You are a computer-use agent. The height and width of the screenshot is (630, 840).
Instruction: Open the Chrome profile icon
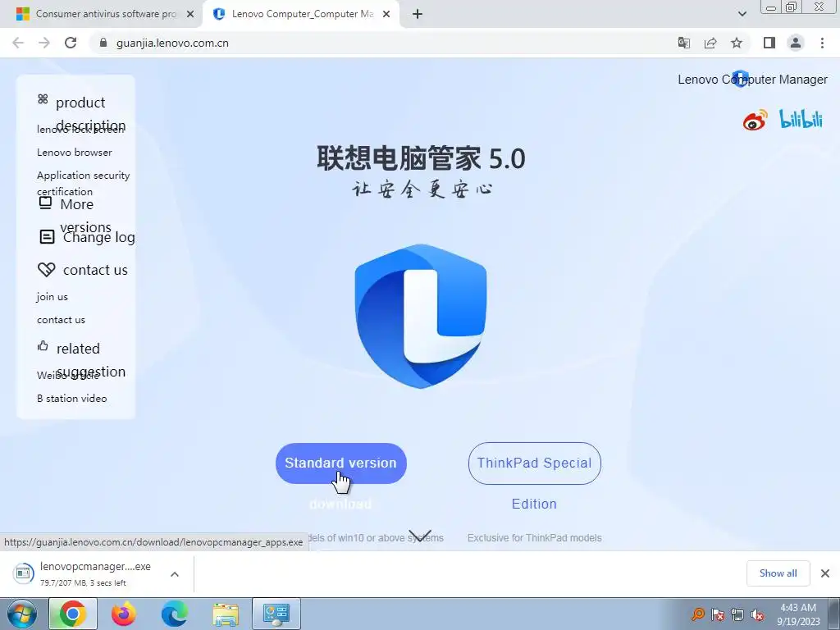click(x=796, y=43)
